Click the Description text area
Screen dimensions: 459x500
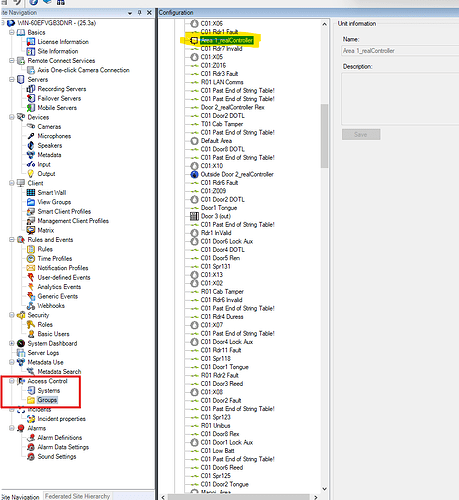coord(400,99)
